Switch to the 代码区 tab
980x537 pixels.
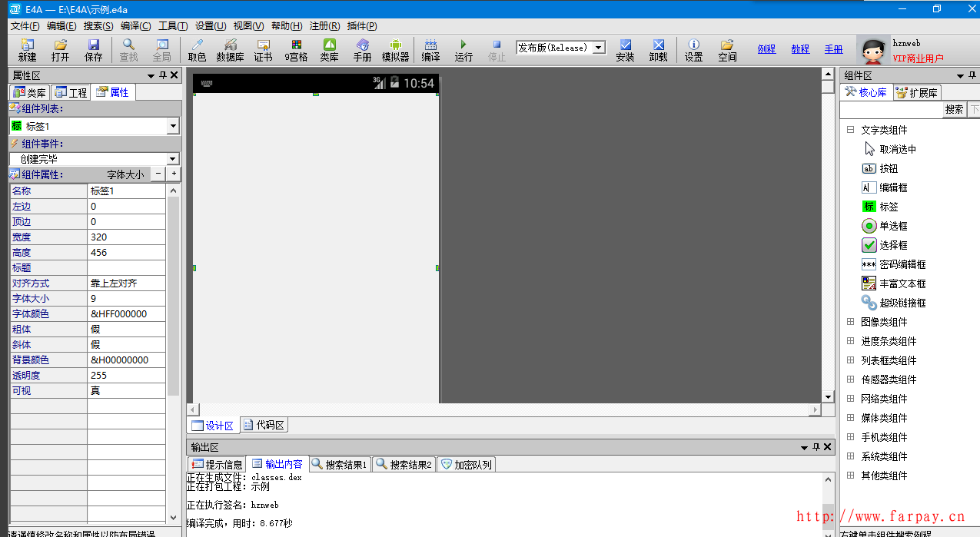264,425
